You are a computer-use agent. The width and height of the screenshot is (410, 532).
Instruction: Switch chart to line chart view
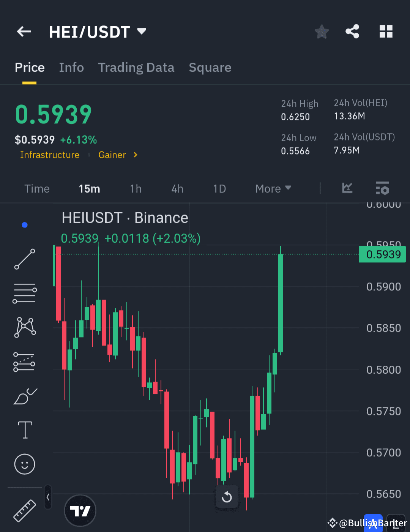347,188
